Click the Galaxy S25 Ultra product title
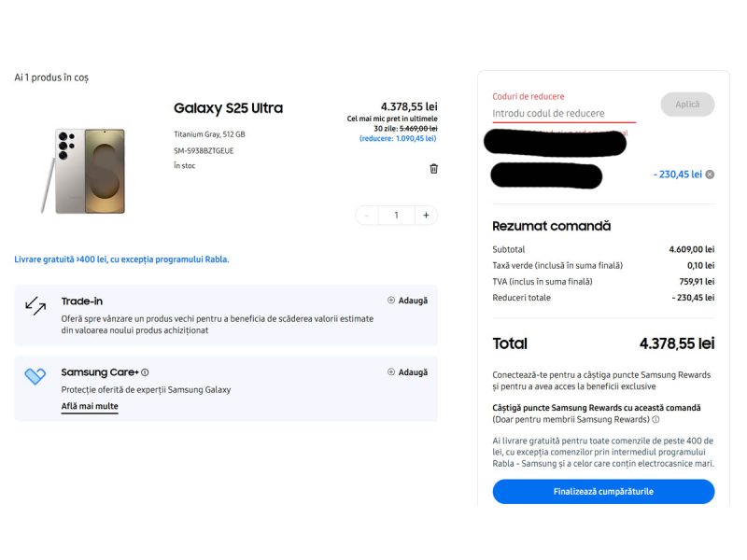This screenshot has width=747, height=560. (x=228, y=108)
